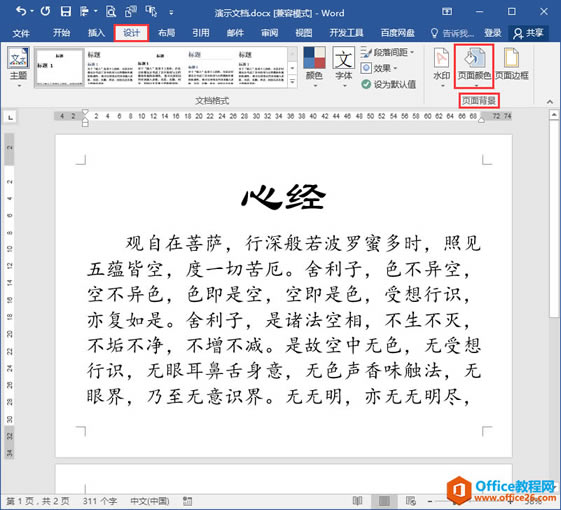
Task: Switch to the 开始 (Home) tab
Action: (x=61, y=33)
